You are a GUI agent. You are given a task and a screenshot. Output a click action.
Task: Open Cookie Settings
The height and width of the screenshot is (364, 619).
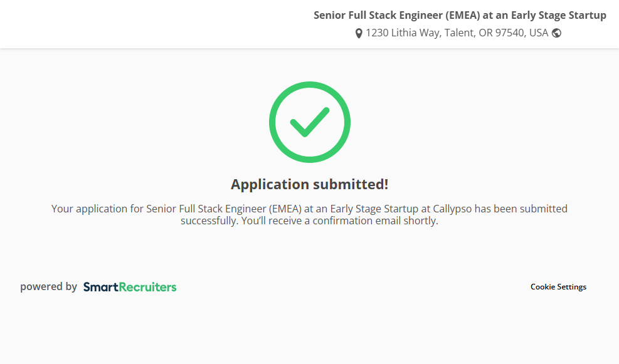click(558, 287)
